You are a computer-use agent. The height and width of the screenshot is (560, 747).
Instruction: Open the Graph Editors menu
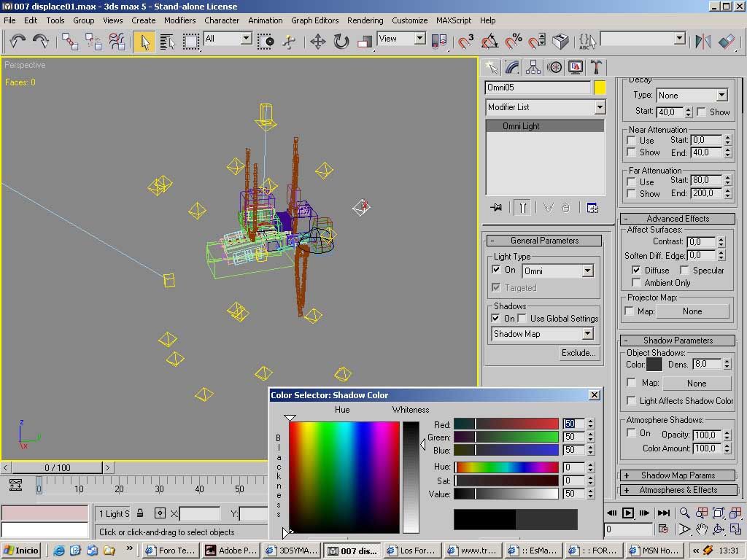pyautogui.click(x=315, y=20)
